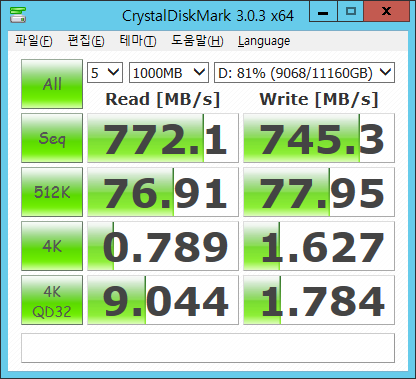The width and height of the screenshot is (416, 379).
Task: Click the 512K read result 76.91
Action: 163,192
